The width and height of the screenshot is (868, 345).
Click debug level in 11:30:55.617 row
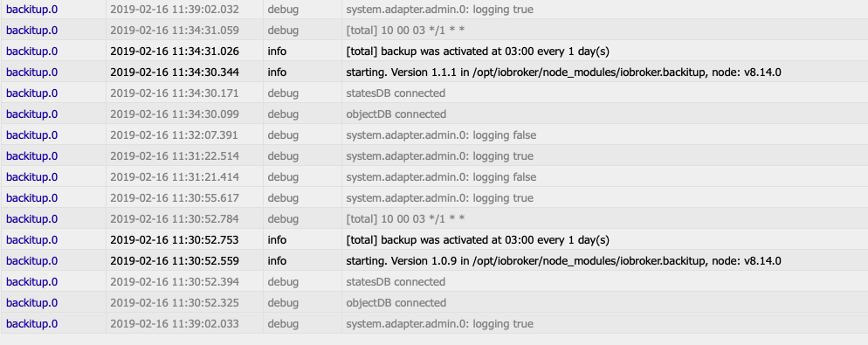pos(283,198)
